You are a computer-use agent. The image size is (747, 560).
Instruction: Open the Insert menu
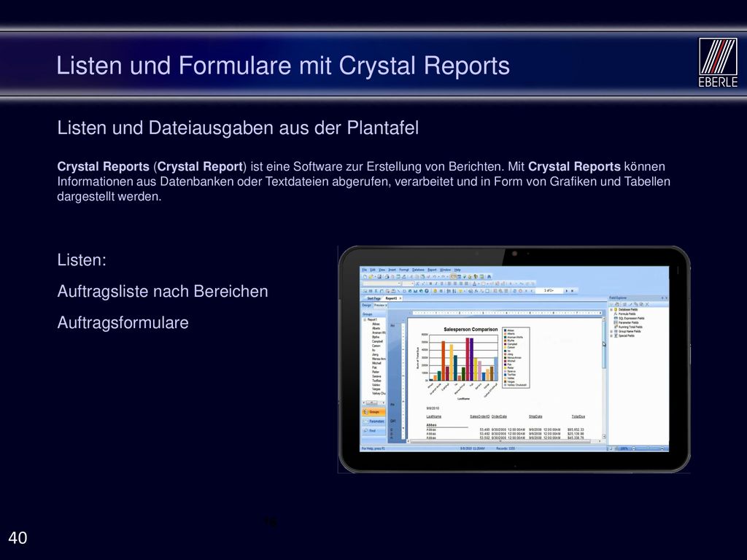[392, 270]
